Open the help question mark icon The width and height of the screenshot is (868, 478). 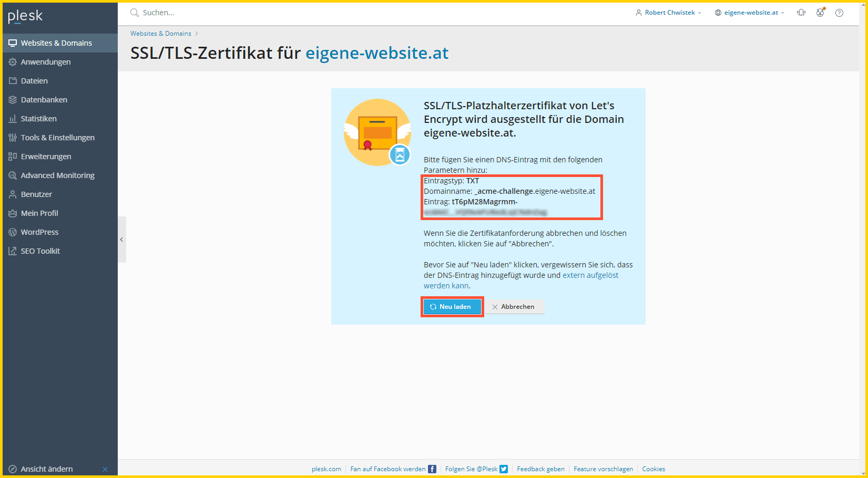839,13
